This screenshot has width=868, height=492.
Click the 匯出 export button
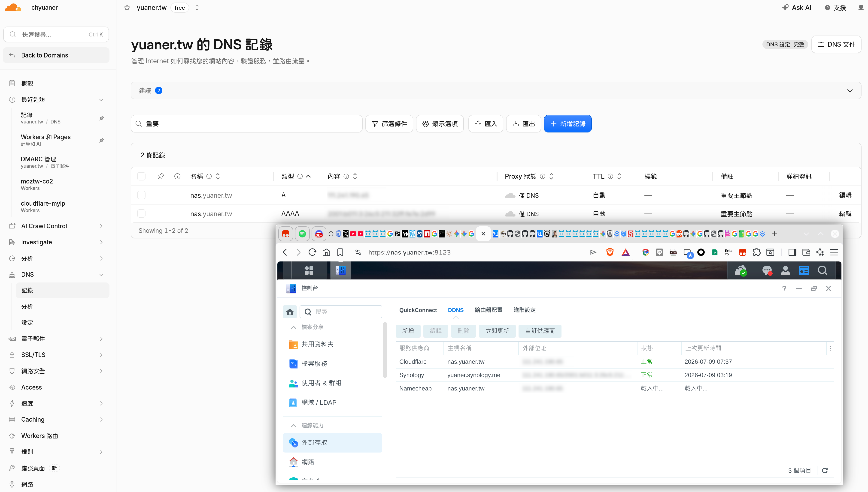click(x=523, y=124)
